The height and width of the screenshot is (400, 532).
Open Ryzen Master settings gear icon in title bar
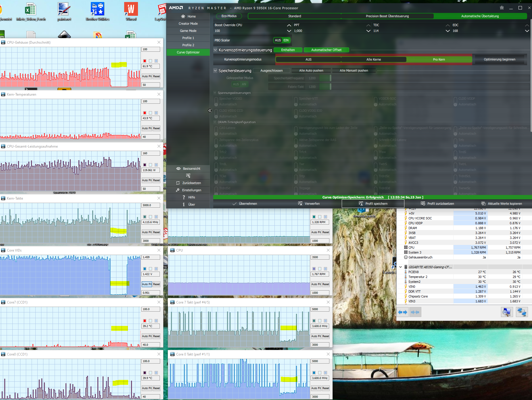point(502,8)
